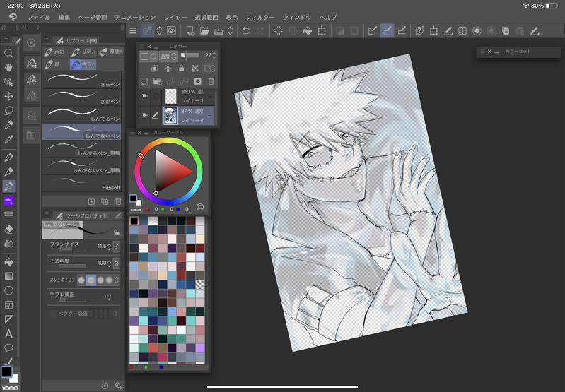The width and height of the screenshot is (565, 392).
Task: Expand the anti-aliasing stepper arrows
Action: (x=117, y=280)
